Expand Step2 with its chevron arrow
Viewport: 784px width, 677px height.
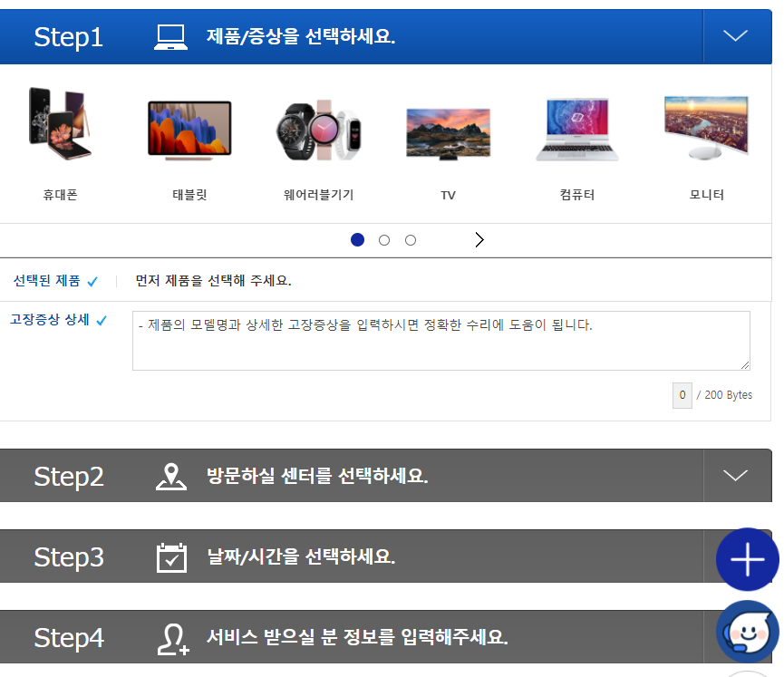(x=735, y=475)
